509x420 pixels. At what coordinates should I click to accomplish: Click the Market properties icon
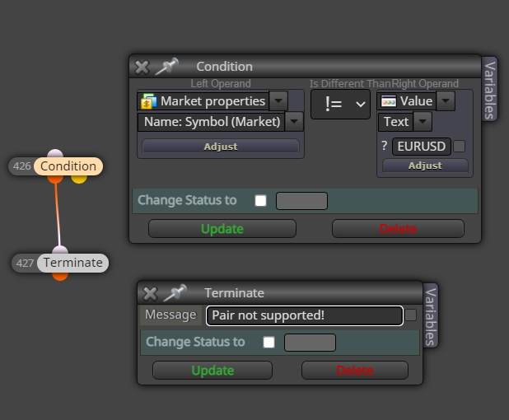(x=149, y=101)
